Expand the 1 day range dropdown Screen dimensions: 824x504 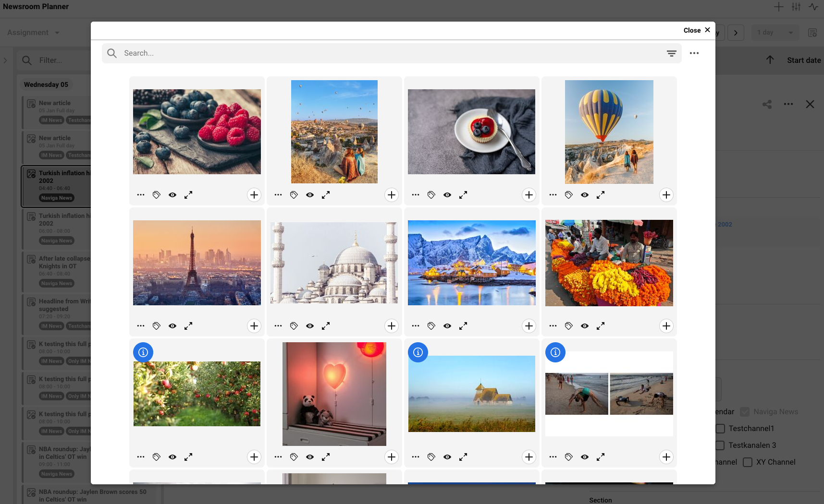[x=775, y=33]
